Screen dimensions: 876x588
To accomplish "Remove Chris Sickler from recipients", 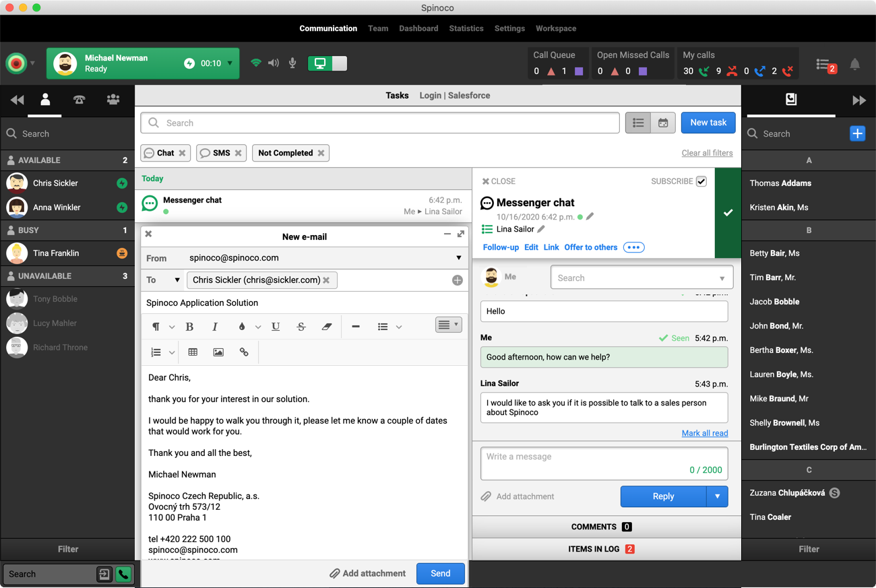I will [x=326, y=280].
